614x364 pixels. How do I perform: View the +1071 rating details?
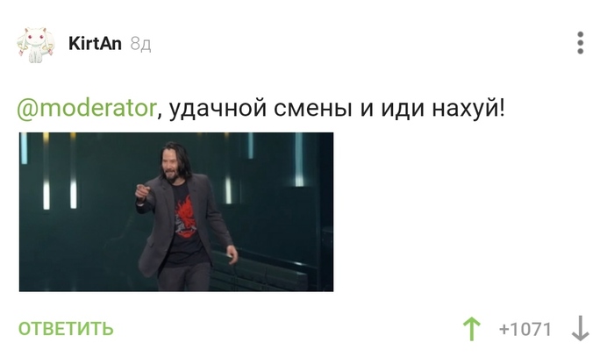pyautogui.click(x=525, y=329)
